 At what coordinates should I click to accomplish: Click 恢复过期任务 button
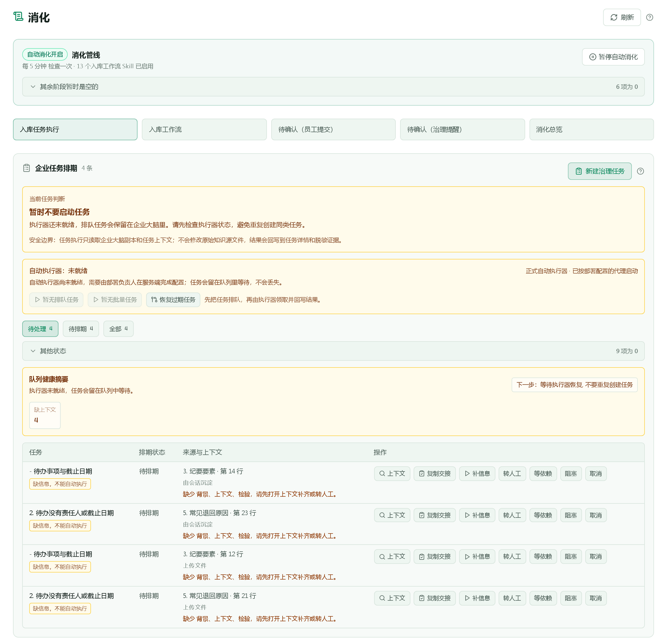click(173, 300)
